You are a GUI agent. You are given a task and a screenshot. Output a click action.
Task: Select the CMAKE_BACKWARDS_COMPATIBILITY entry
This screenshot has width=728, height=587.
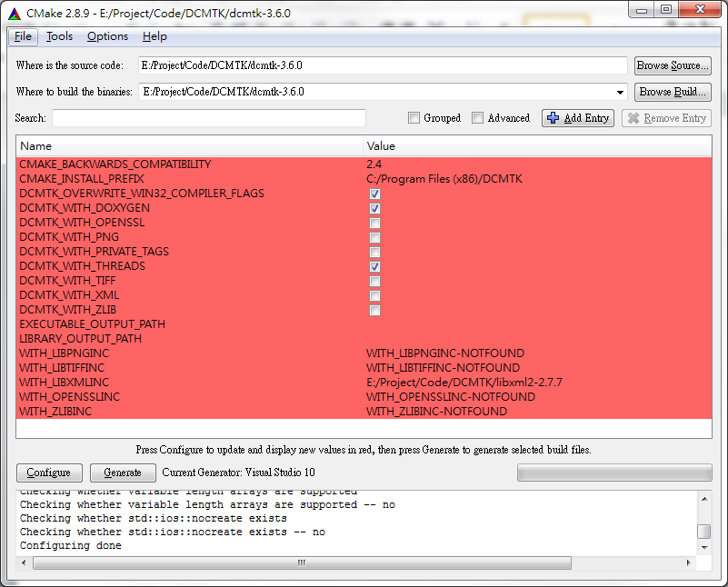pyautogui.click(x=115, y=164)
